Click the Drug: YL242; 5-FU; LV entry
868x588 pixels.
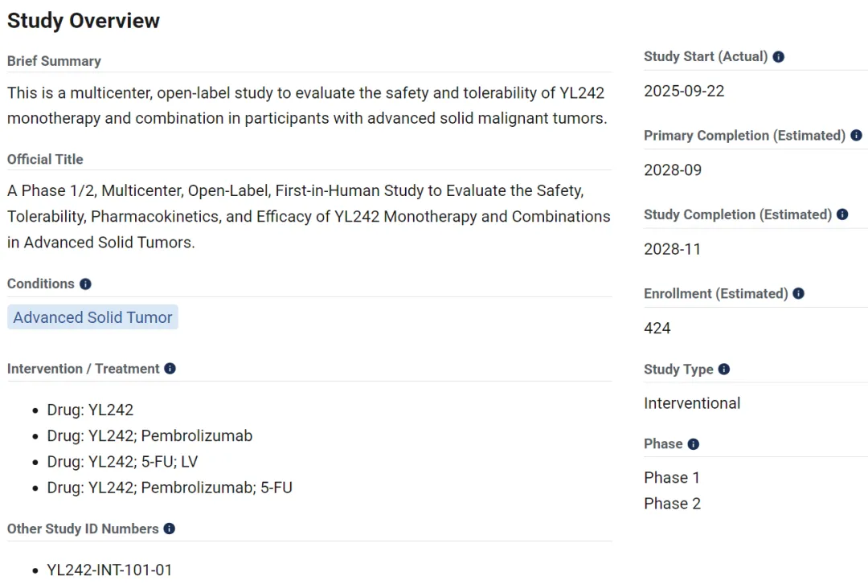122,462
